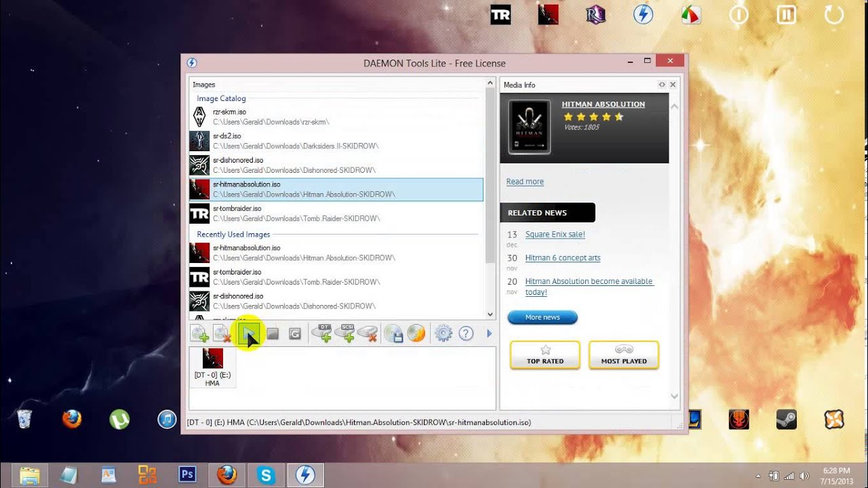Open the Square Enix sale! news link
Image resolution: width=868 pixels, height=488 pixels.
[x=555, y=235]
